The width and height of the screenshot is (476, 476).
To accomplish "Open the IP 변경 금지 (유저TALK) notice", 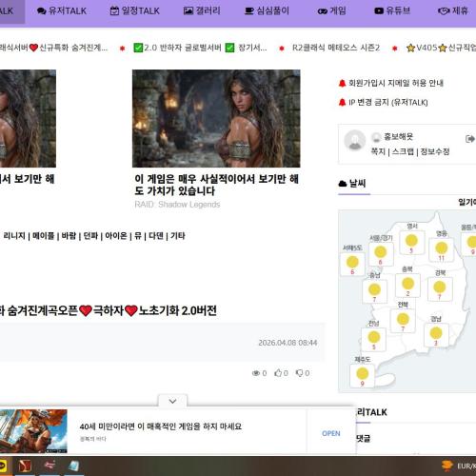I will [x=388, y=103].
